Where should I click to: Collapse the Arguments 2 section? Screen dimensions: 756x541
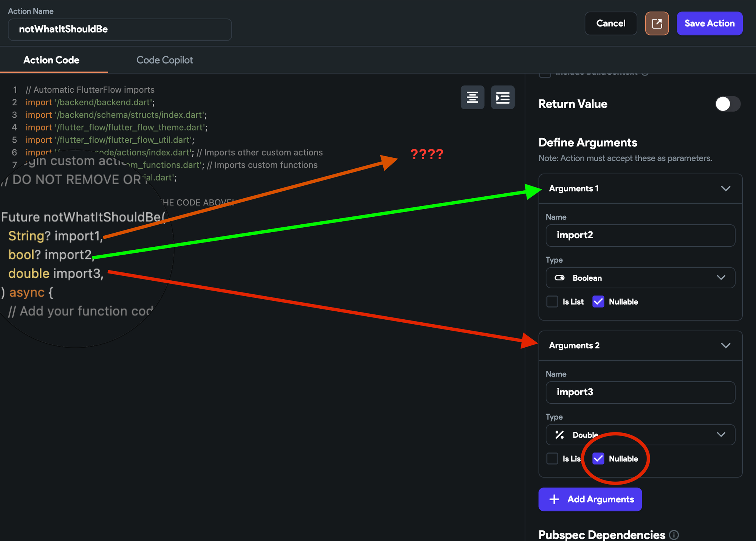click(x=725, y=345)
